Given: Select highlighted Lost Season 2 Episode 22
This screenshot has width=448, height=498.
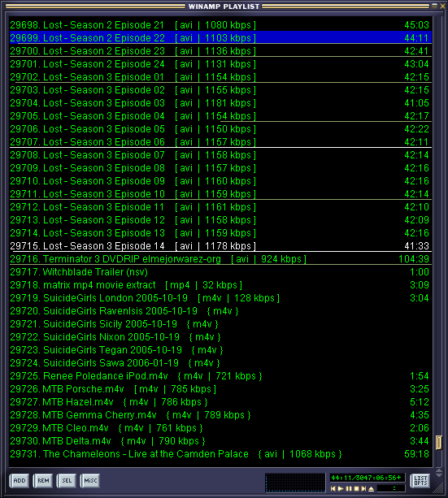Looking at the screenshot, I should click(220, 38).
